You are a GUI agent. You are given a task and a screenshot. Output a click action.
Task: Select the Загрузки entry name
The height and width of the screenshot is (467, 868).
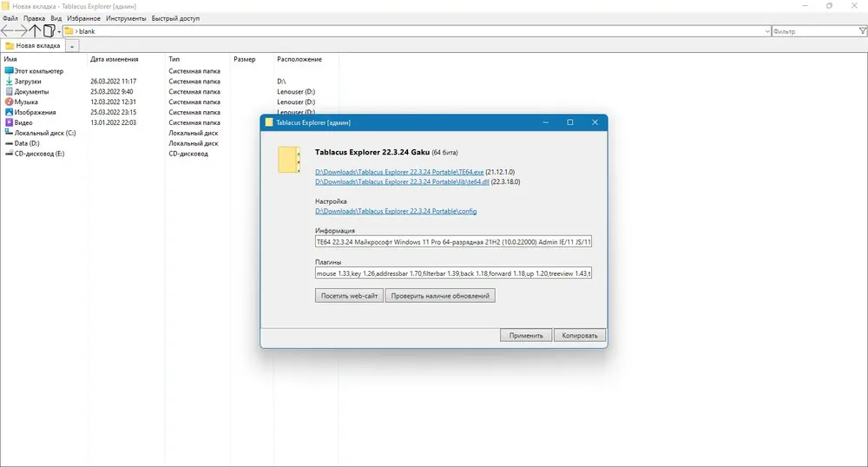[x=28, y=82]
